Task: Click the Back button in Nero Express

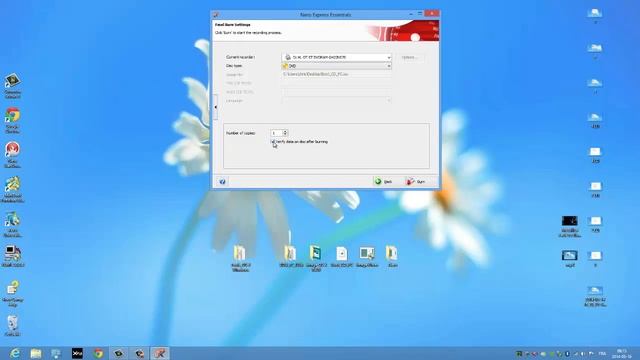Action: point(384,182)
